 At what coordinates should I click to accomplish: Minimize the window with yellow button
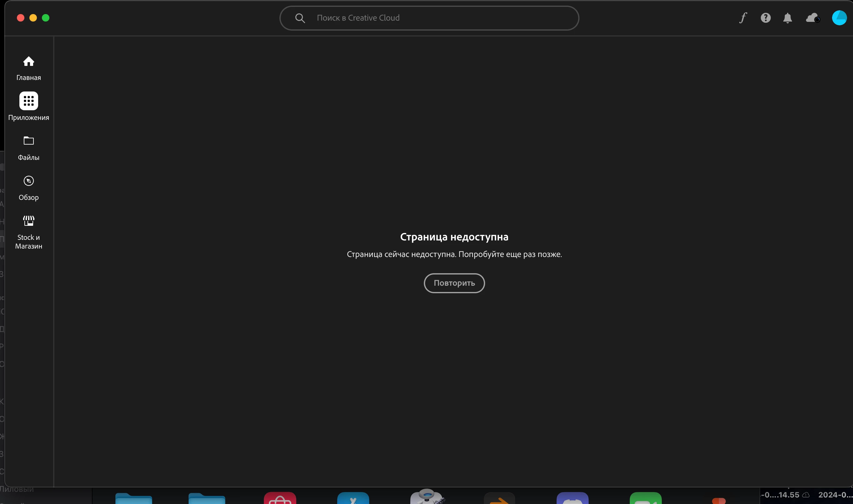point(33,18)
